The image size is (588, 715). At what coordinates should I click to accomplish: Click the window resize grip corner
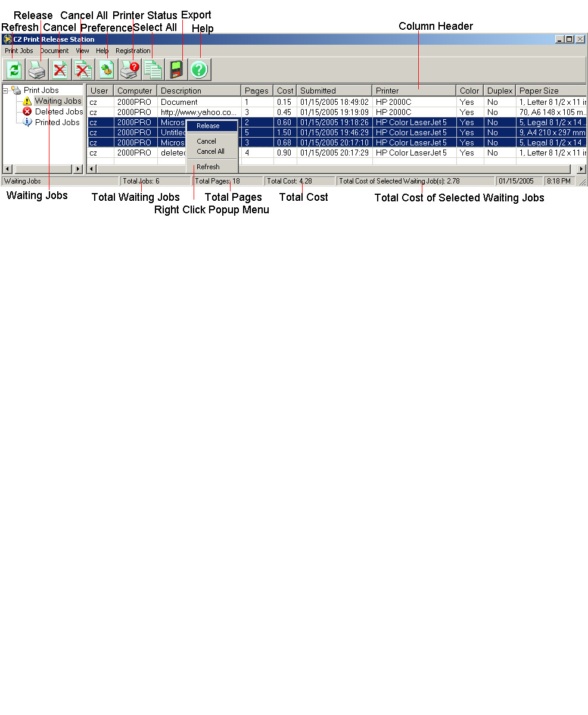tap(582, 182)
